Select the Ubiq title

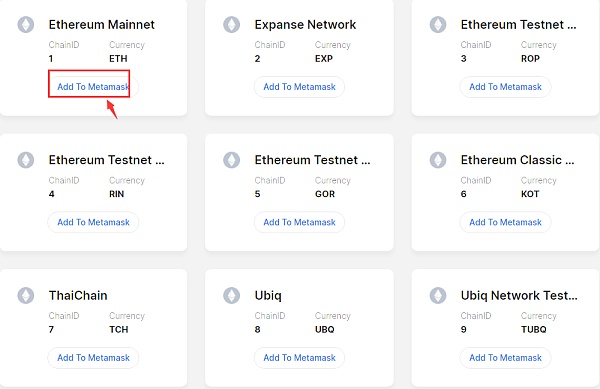[268, 296]
